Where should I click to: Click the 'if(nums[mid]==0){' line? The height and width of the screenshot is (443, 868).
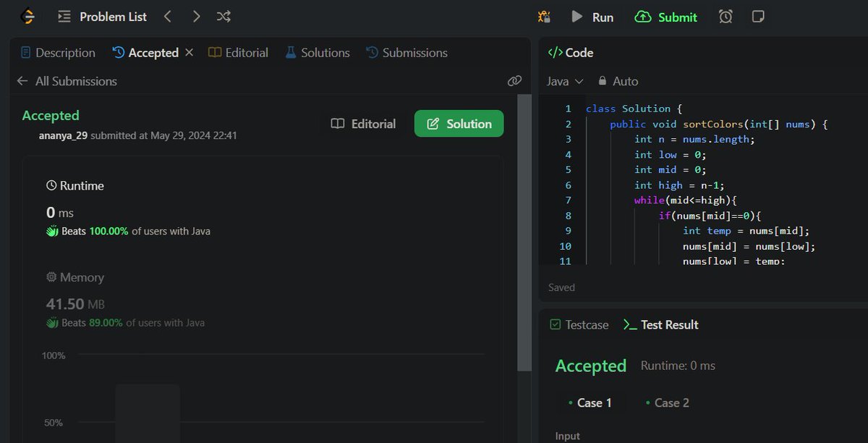coord(710,216)
